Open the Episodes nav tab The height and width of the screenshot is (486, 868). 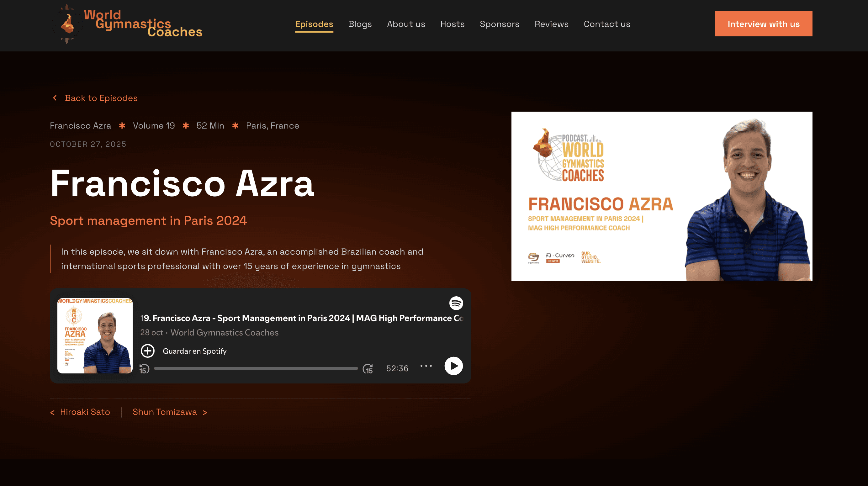(314, 24)
